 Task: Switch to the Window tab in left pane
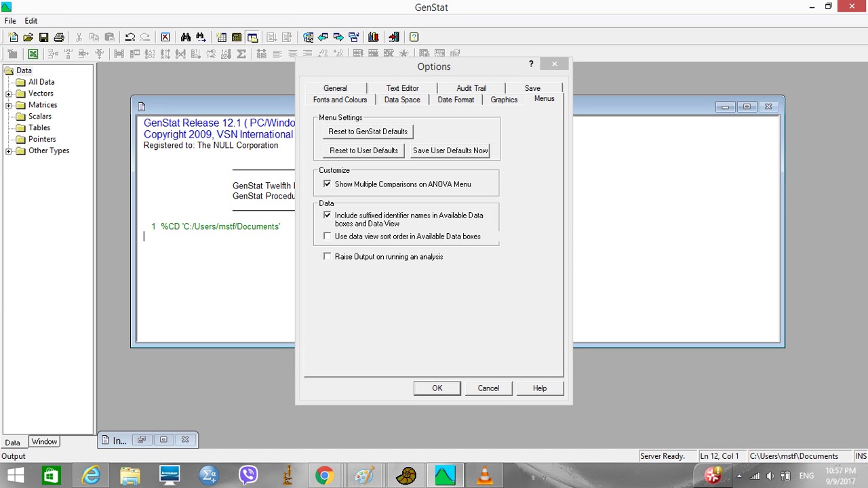coord(44,442)
